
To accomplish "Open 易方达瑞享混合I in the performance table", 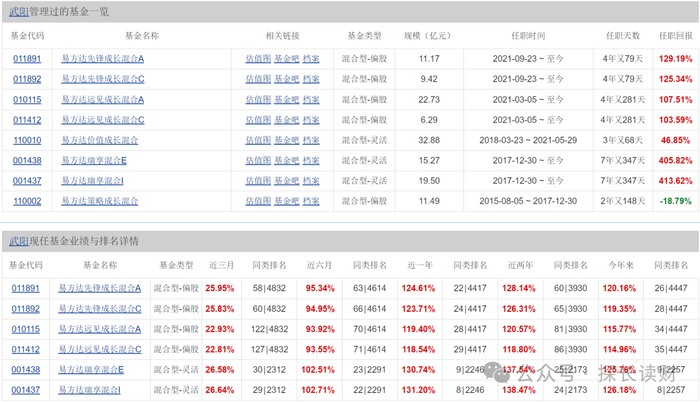I will tap(89, 390).
